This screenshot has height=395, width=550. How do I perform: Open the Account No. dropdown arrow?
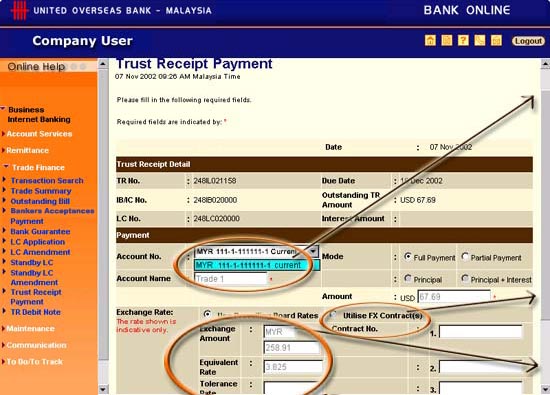313,251
